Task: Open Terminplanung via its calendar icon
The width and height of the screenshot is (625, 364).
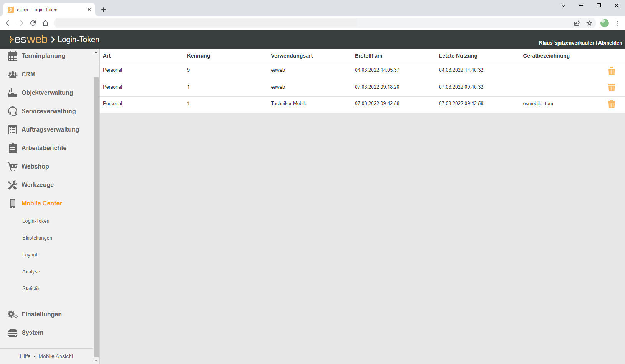Action: 13,56
